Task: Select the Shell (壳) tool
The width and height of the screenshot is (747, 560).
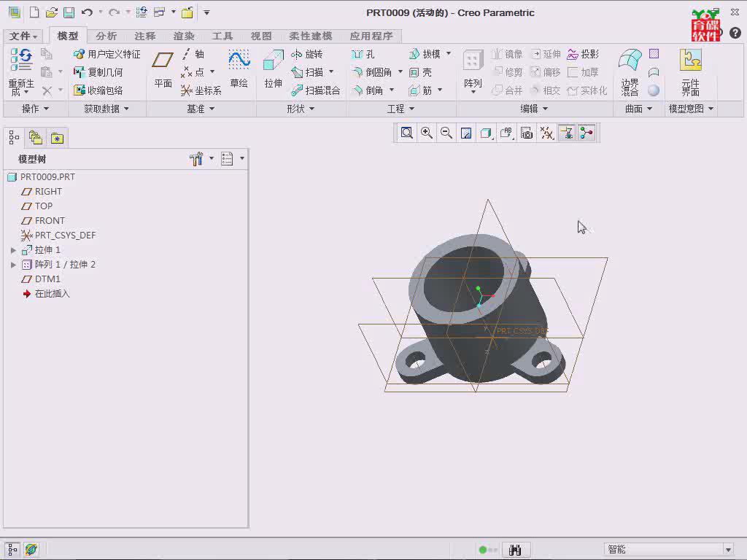Action: [420, 72]
